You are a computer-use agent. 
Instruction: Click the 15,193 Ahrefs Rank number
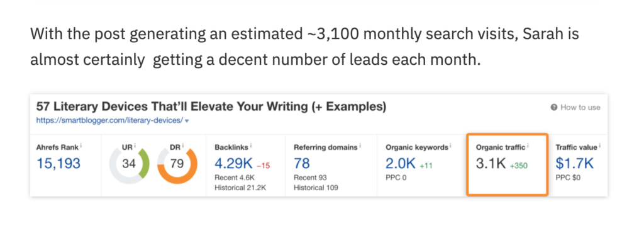pyautogui.click(x=58, y=164)
